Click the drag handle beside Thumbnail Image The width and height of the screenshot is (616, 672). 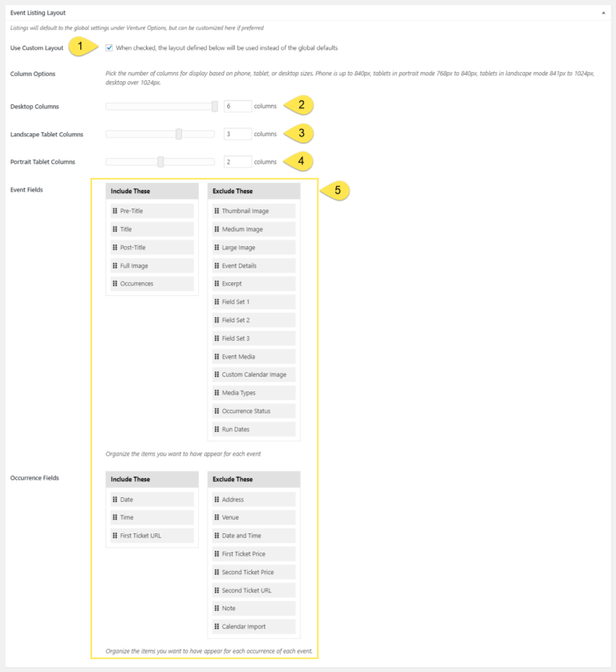pos(217,211)
